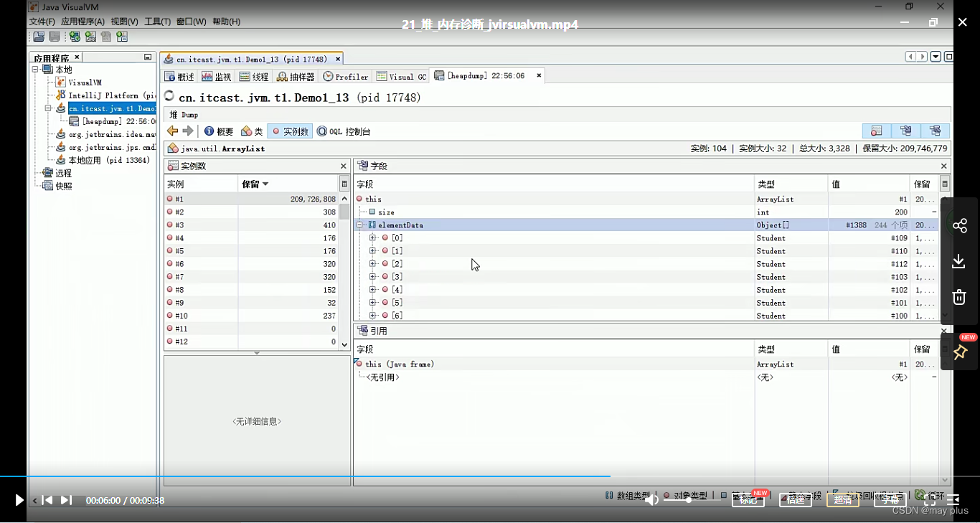Expand the [0] Student element

pyautogui.click(x=372, y=237)
